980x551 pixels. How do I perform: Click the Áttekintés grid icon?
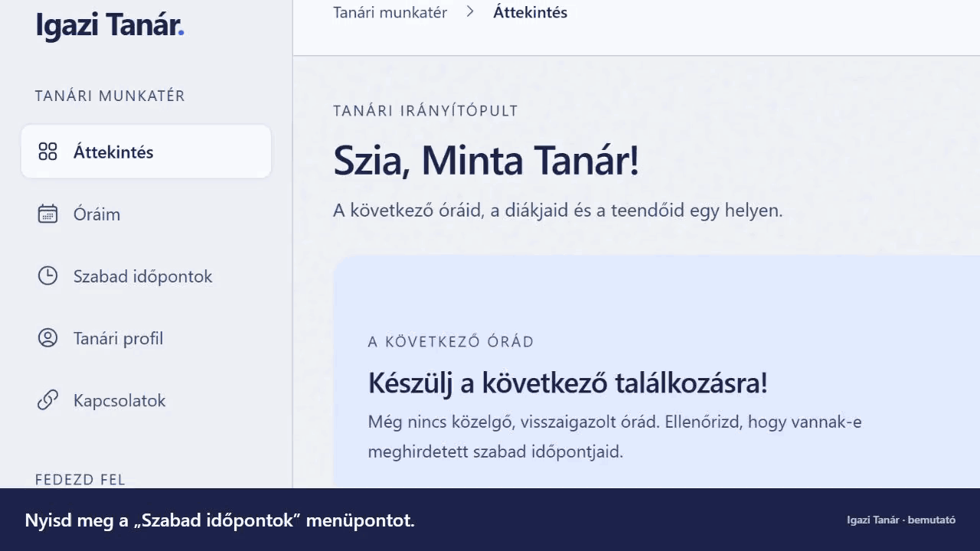click(47, 152)
